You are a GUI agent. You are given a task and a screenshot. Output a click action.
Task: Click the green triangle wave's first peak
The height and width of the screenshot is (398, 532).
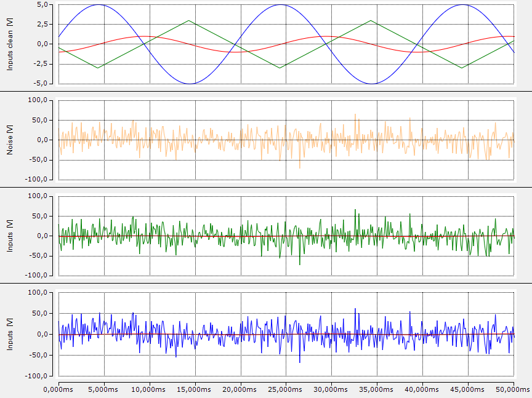188,21
